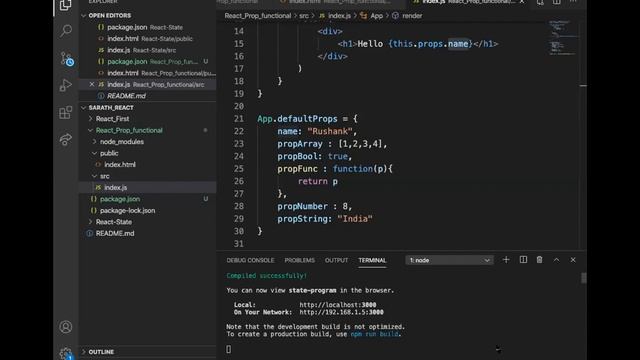The width and height of the screenshot is (640, 360).
Task: Close the bottom panel
Action: click(573, 260)
